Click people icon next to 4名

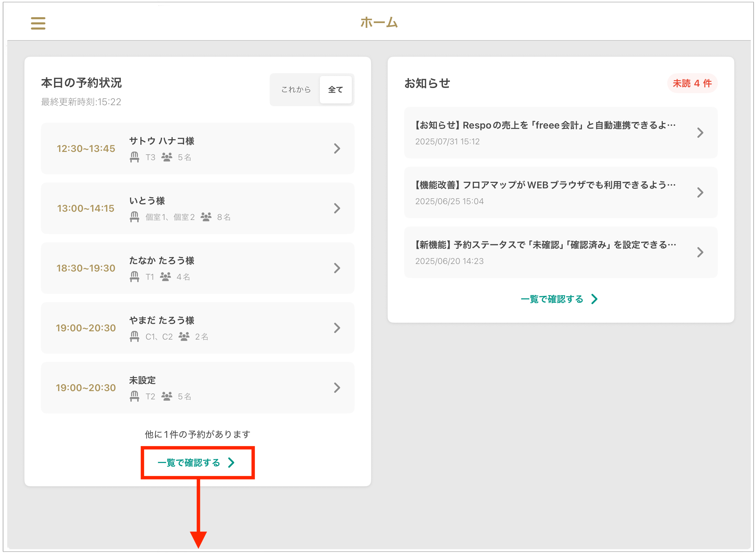click(x=165, y=277)
